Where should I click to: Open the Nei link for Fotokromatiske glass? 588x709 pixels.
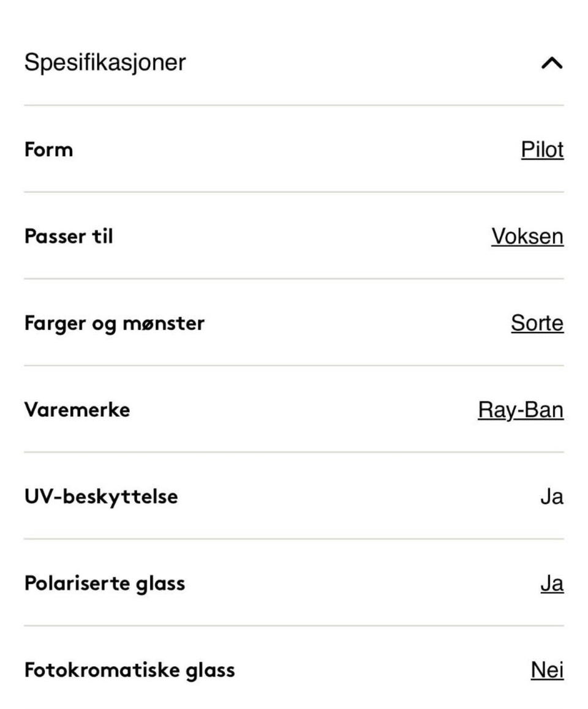548,670
